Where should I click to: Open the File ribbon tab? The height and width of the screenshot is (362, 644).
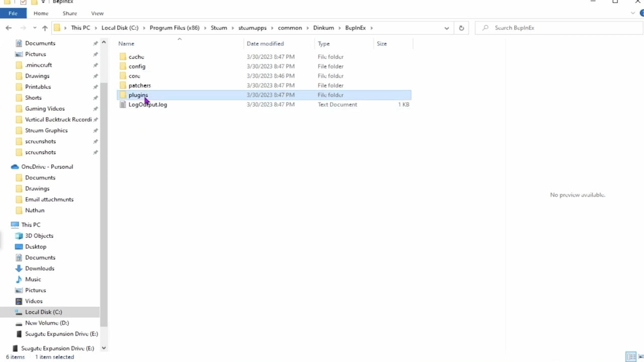(x=13, y=13)
